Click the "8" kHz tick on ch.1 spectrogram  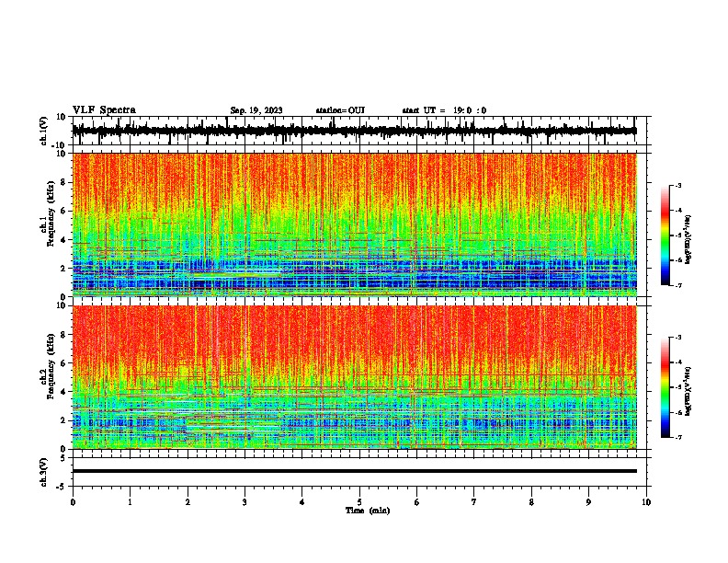pyautogui.click(x=64, y=182)
